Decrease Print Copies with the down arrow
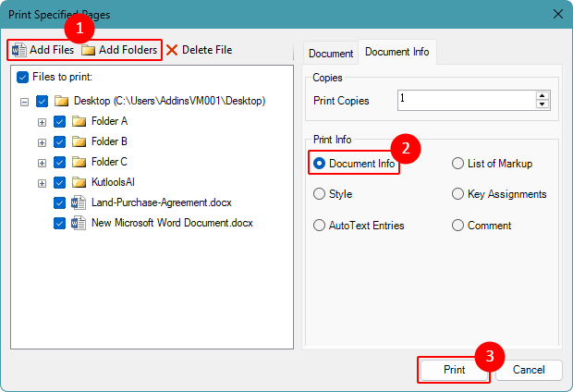Viewport: 573px width, 392px height. click(x=543, y=104)
